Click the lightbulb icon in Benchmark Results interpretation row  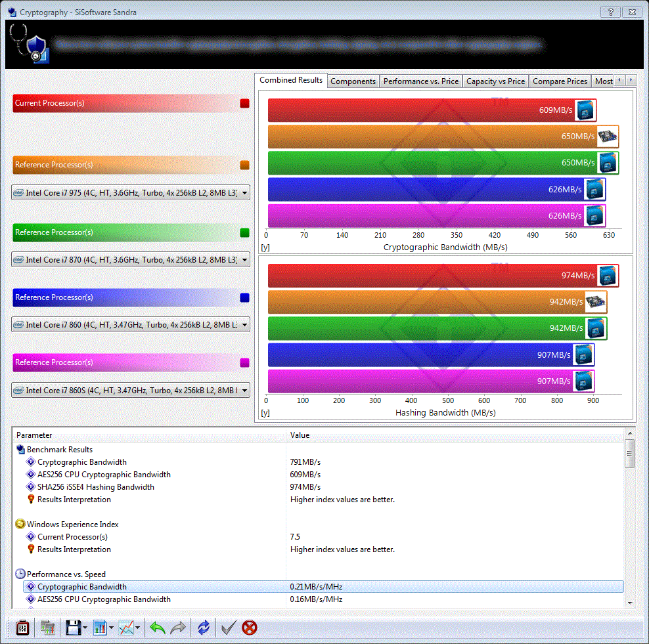(x=31, y=499)
